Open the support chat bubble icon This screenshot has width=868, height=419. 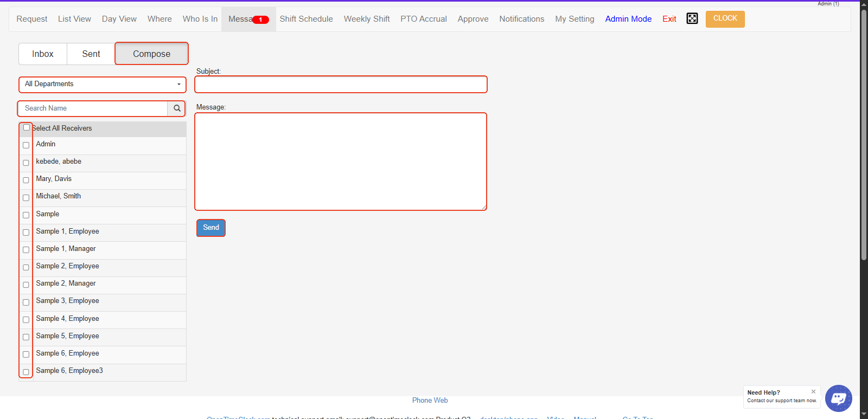coord(838,398)
